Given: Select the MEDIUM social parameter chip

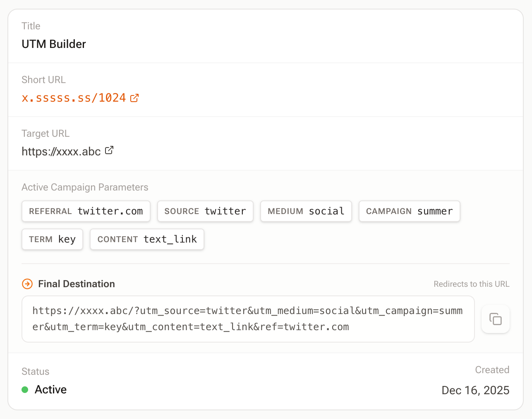Looking at the screenshot, I should [306, 211].
